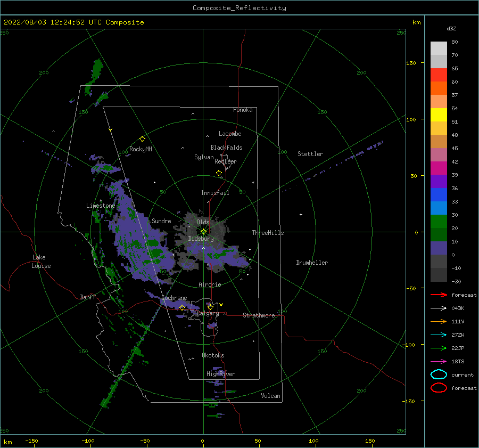Pick the red 60-65 dBZ swatch

point(439,75)
